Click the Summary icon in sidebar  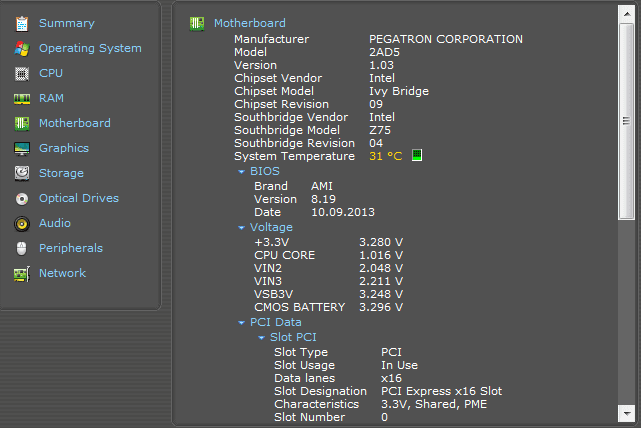tap(21, 23)
